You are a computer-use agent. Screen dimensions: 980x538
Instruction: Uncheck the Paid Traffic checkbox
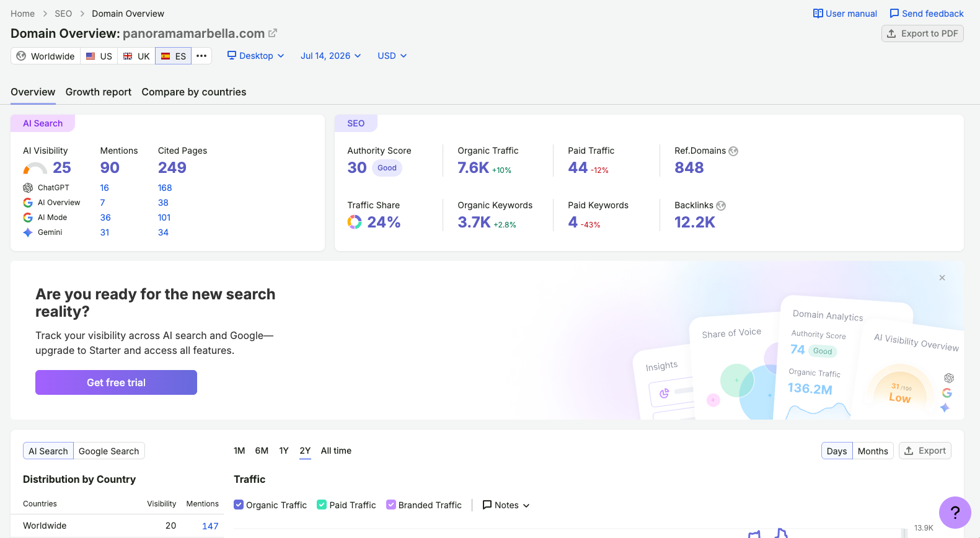[x=322, y=505]
